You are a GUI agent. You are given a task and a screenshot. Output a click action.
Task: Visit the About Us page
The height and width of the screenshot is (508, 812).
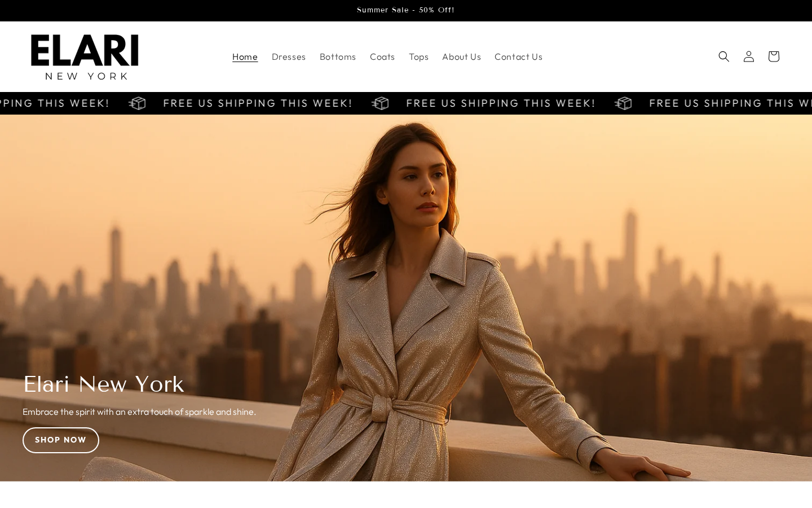point(461,56)
